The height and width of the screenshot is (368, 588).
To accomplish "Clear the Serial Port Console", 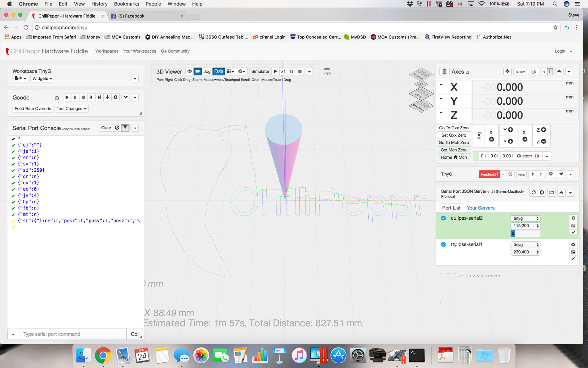I will click(x=106, y=128).
